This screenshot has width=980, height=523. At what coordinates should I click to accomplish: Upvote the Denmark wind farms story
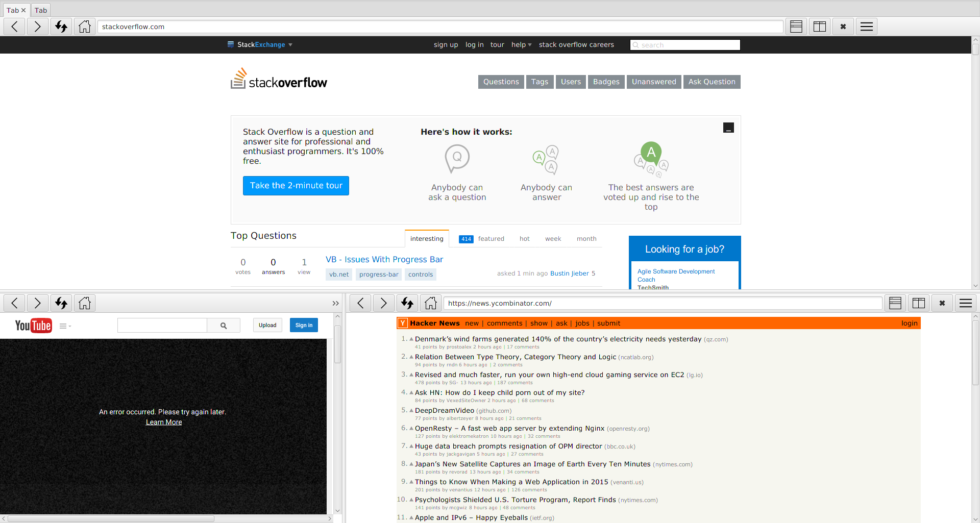tap(411, 339)
